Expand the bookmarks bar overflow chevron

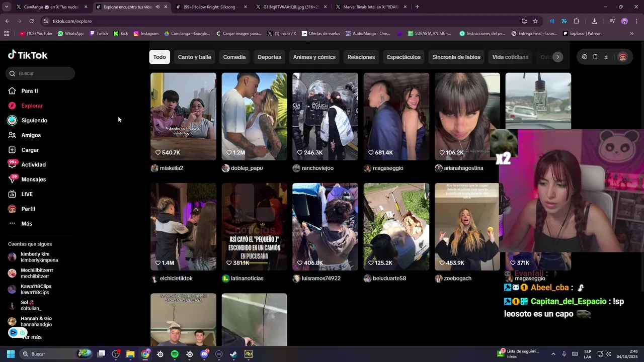tap(631, 34)
